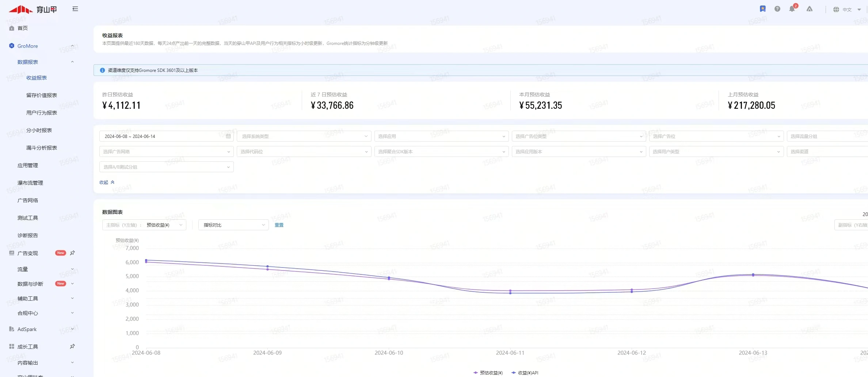
Task: Open the help question mark icon
Action: (777, 9)
